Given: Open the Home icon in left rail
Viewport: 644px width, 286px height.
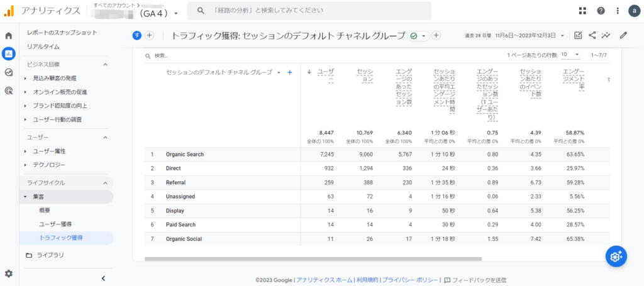Looking at the screenshot, I should pyautogui.click(x=9, y=36).
